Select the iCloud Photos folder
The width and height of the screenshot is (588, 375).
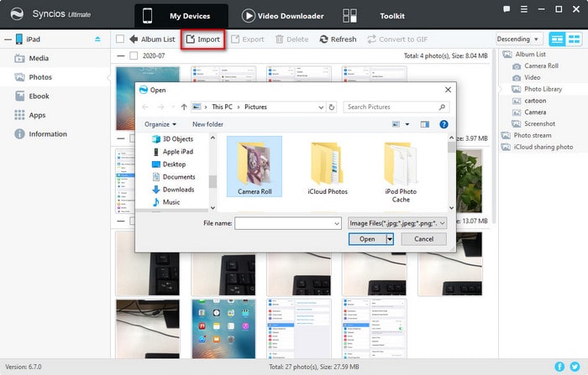click(x=328, y=169)
